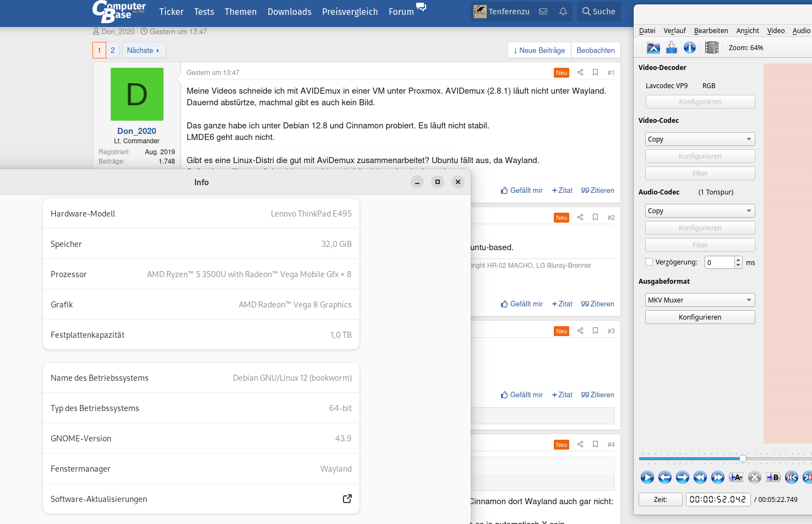Share post #4 via share icon

[x=580, y=444]
